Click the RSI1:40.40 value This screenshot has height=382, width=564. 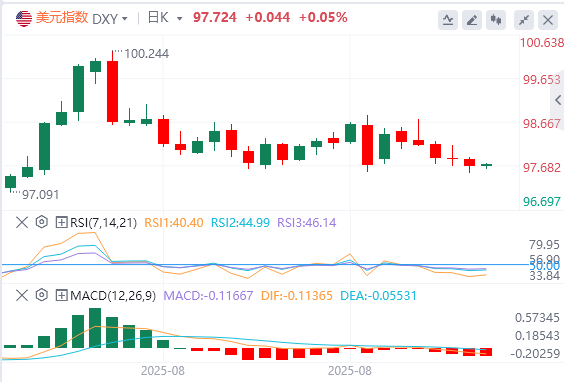(174, 223)
